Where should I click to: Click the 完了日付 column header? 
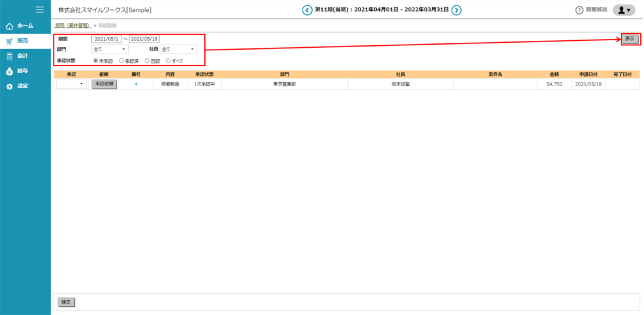tap(622, 74)
